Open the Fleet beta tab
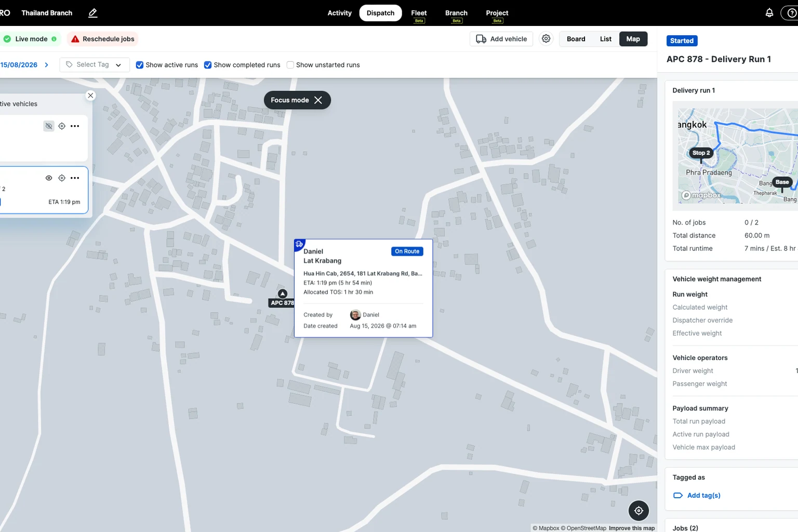This screenshot has width=798, height=532. [x=419, y=13]
